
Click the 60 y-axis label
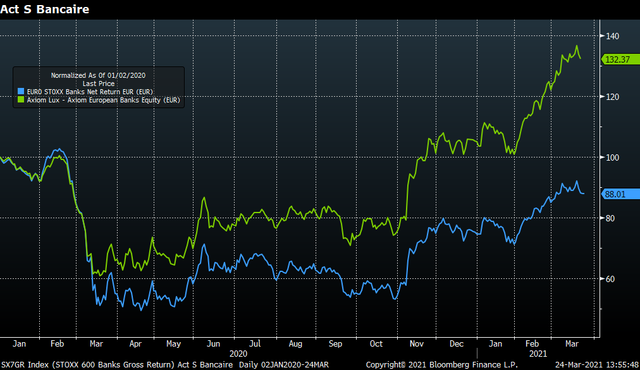611,279
